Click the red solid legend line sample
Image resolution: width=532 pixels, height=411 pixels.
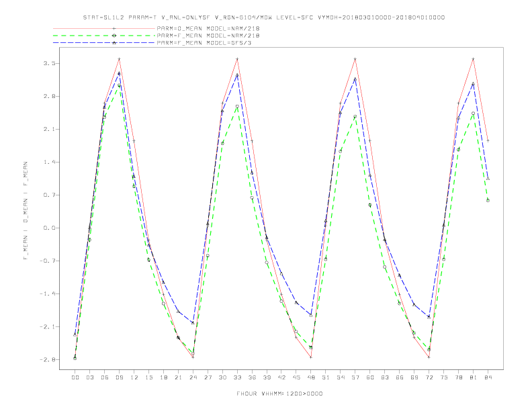click(104, 28)
